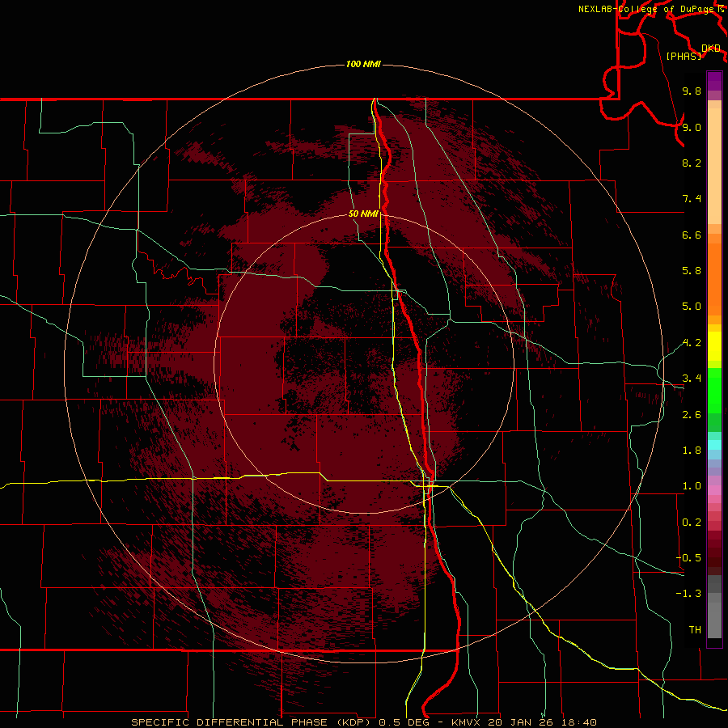The image size is (728, 728).
Task: Click the 0.2 scale value
Action: click(x=692, y=523)
